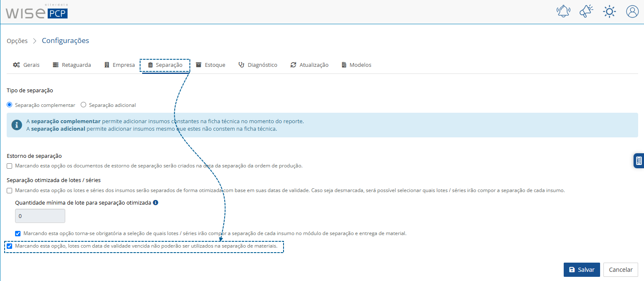
Task: Select Separação complementar radio button
Action: [x=10, y=105]
